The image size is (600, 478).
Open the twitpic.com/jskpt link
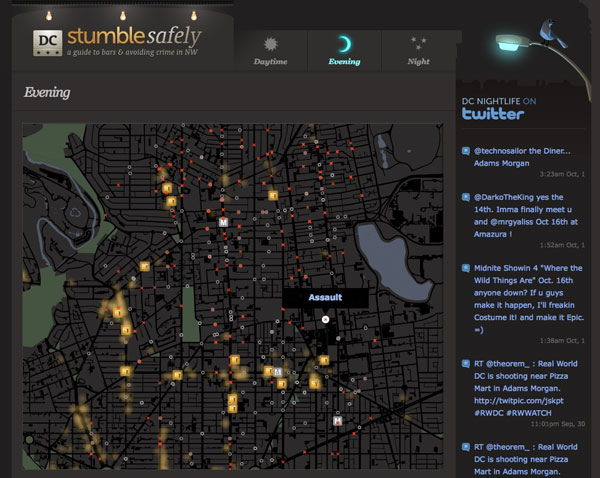pos(519,401)
